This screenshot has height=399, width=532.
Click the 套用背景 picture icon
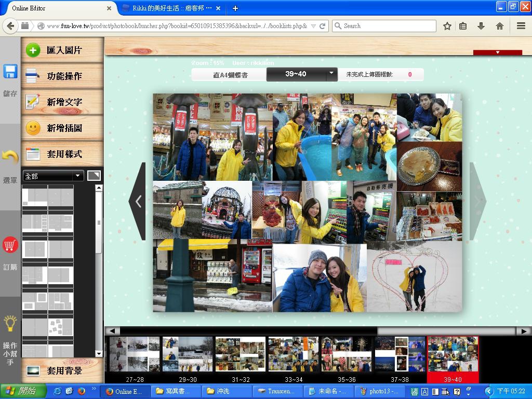coord(33,371)
